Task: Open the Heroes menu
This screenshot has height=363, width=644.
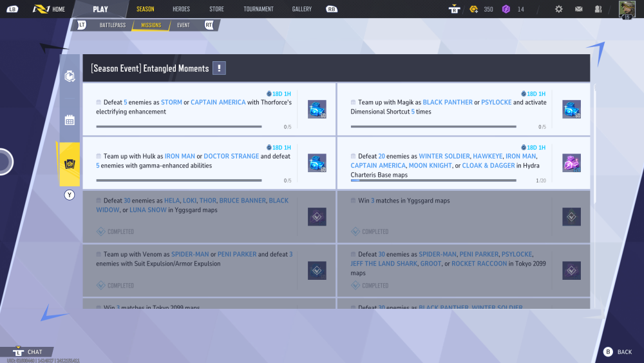Action: coord(181,9)
